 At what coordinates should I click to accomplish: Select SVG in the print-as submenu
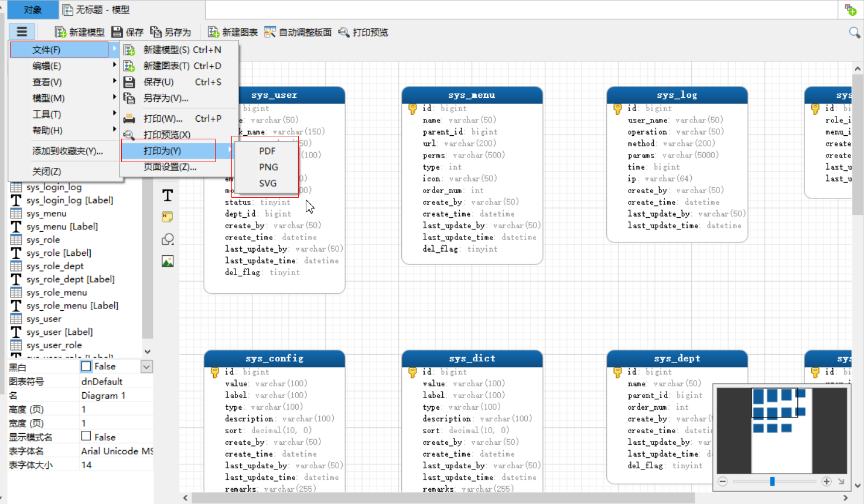click(268, 183)
